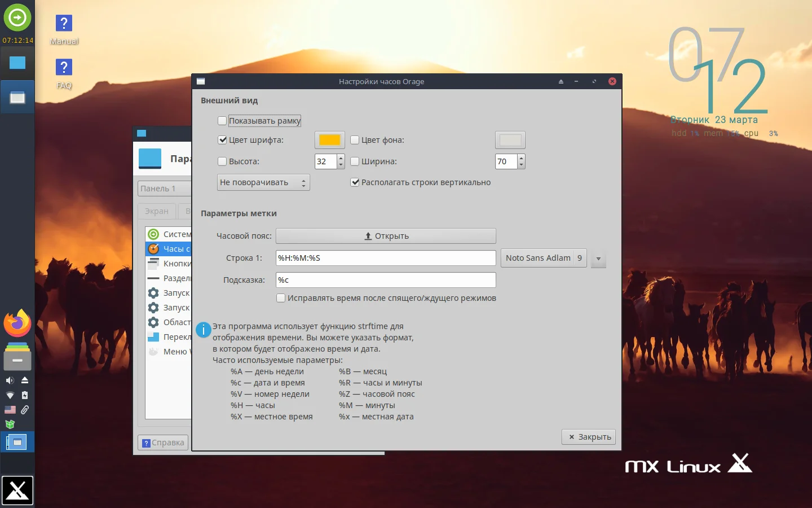Viewport: 812px width, 508px height.
Task: Open the clipboard manager paperclip icon
Action: [24, 410]
